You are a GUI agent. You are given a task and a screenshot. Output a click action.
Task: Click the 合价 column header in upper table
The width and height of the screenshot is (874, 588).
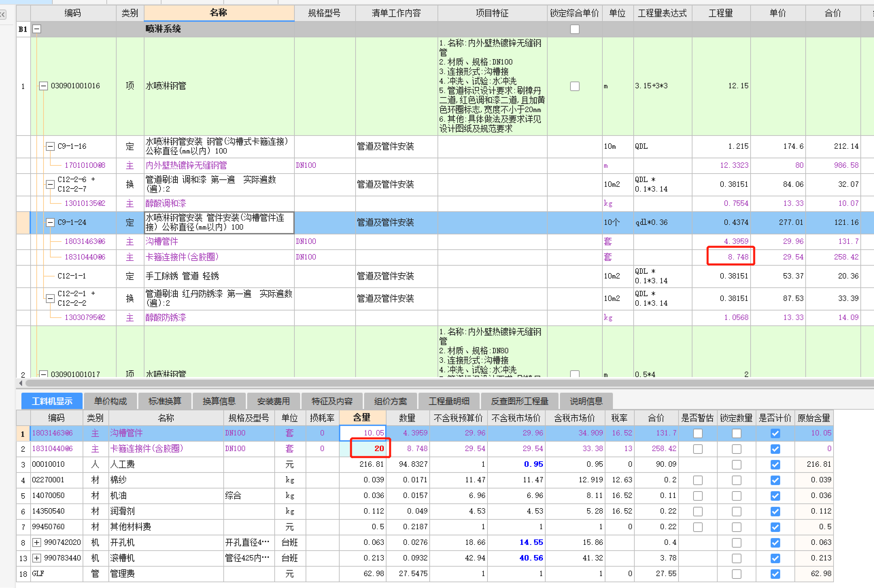click(x=833, y=13)
